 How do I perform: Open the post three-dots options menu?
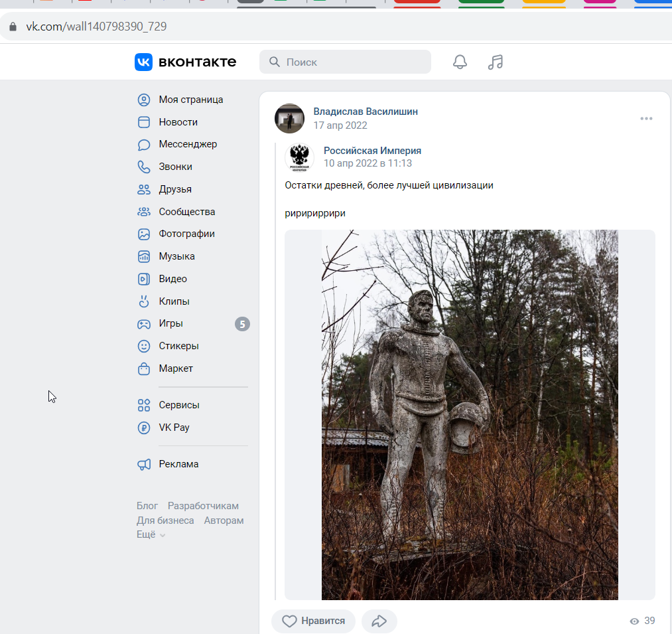point(646,118)
